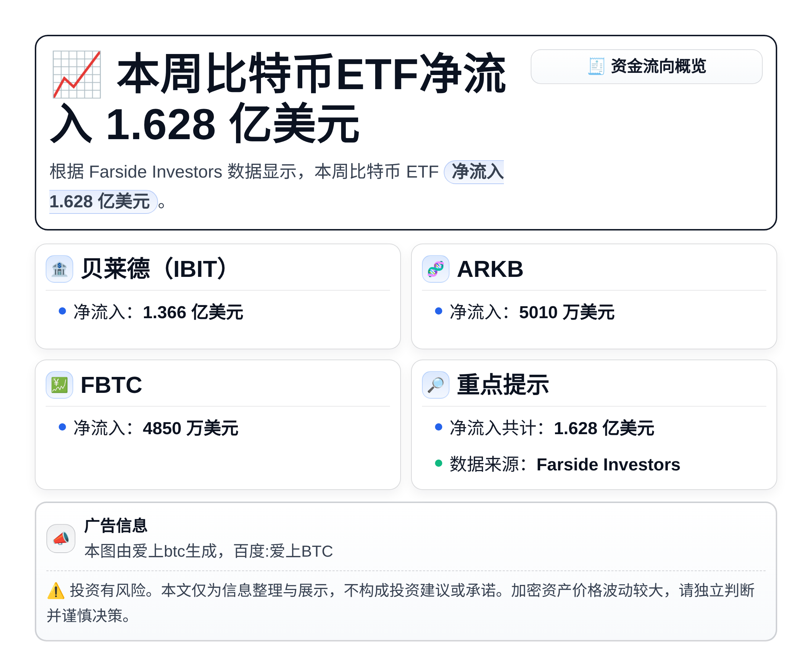Click the 资金流向概览 pill button
The height and width of the screenshot is (669, 812).
click(x=646, y=66)
